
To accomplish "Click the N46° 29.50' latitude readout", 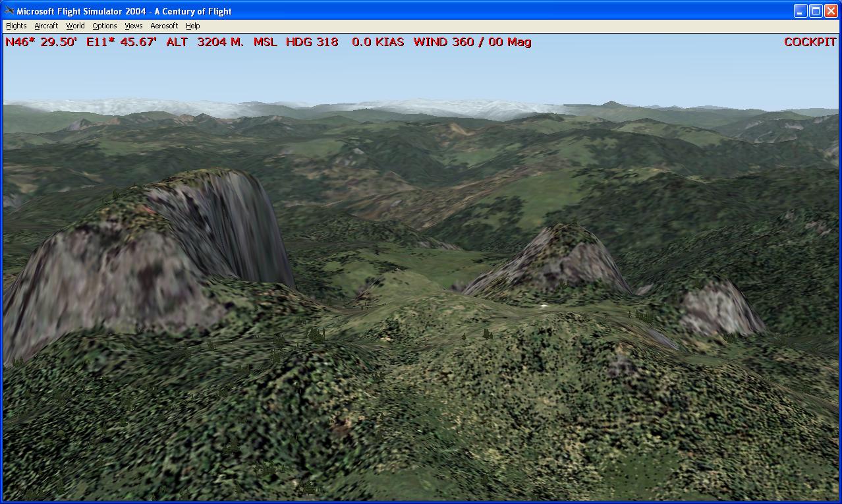I will pos(41,42).
